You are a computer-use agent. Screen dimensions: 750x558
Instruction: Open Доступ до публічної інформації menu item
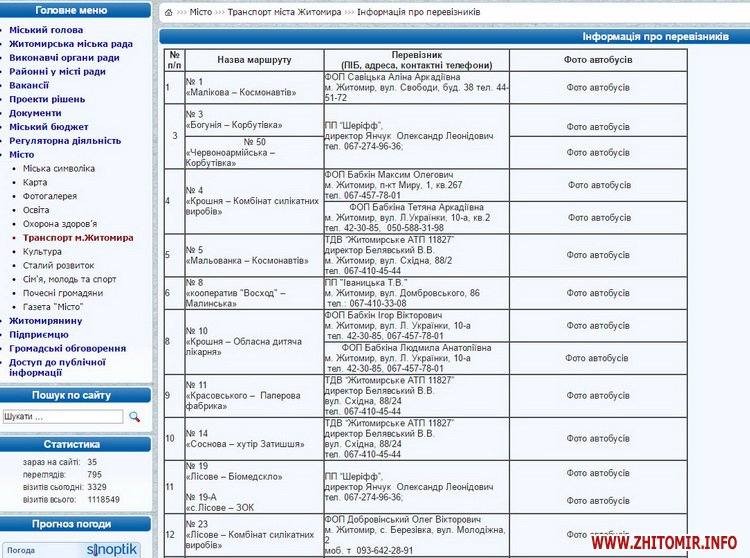click(x=57, y=366)
